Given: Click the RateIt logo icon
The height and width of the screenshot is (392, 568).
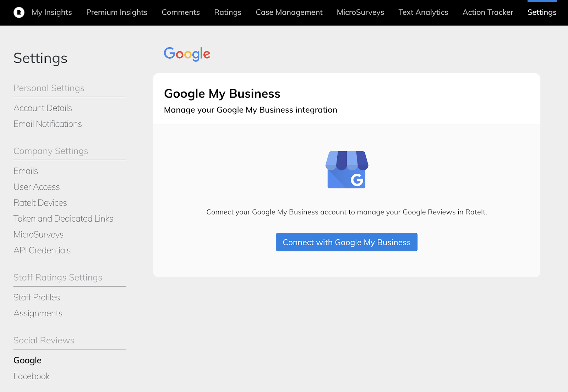Looking at the screenshot, I should [19, 12].
